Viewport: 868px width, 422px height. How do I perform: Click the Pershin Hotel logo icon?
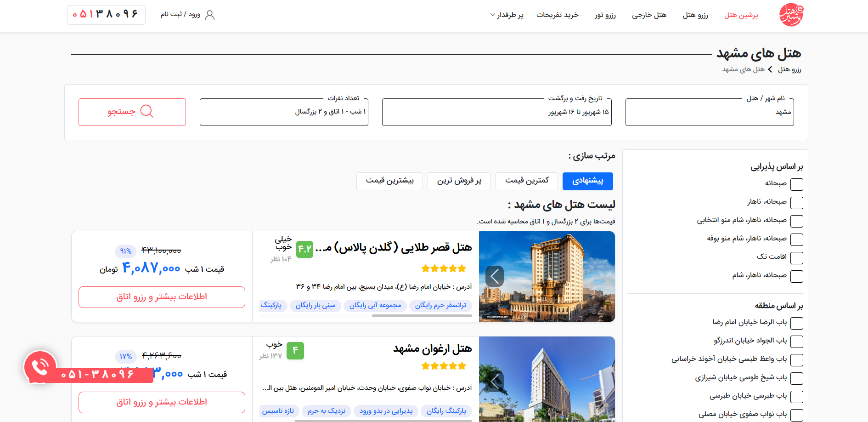coord(791,15)
